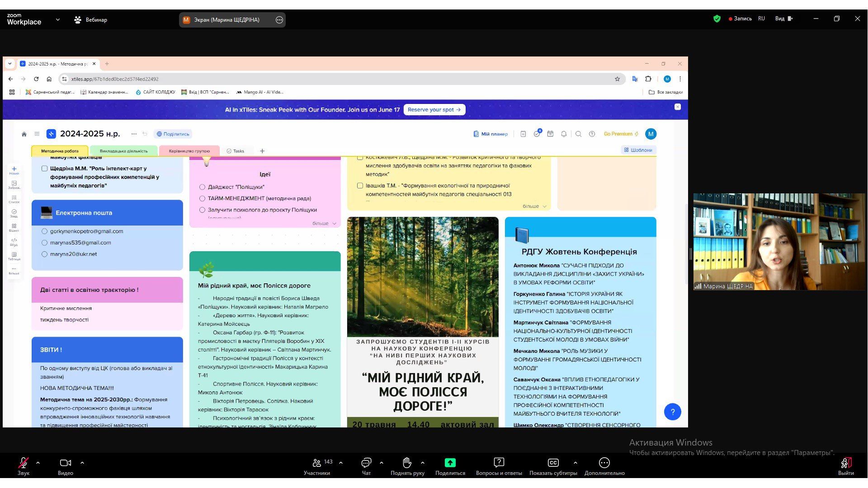Open the M user avatar in xTiles
The height and width of the screenshot is (488, 868).
651,134
